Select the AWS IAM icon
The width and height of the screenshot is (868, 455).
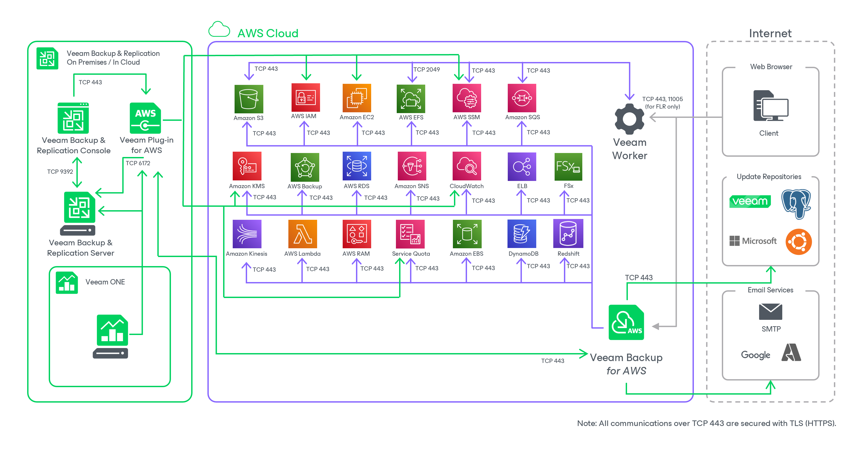tap(306, 97)
